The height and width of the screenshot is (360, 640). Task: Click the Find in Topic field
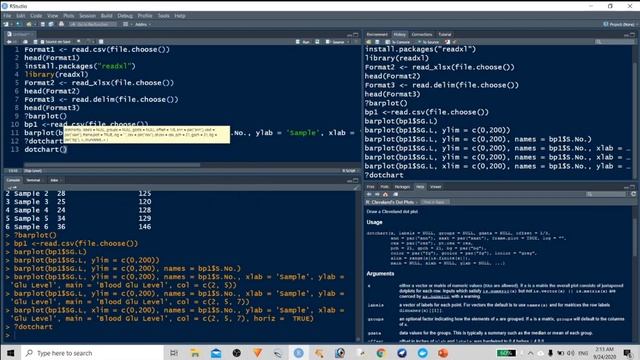pos(435,202)
